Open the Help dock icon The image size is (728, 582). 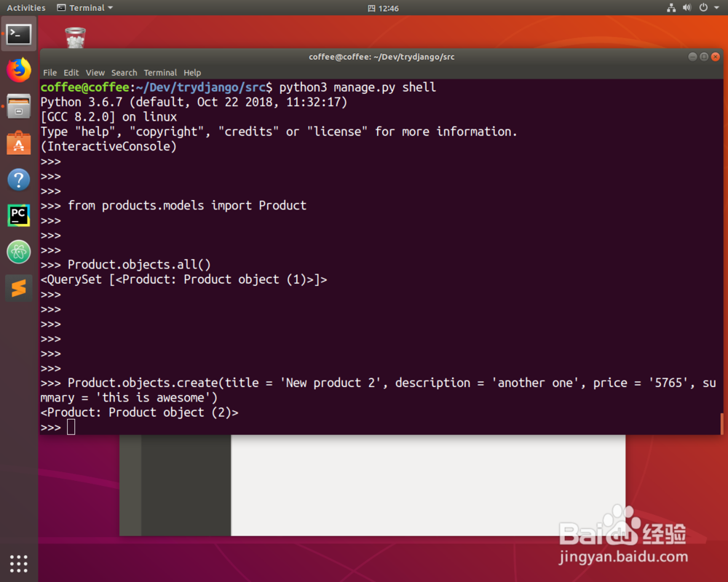click(19, 179)
